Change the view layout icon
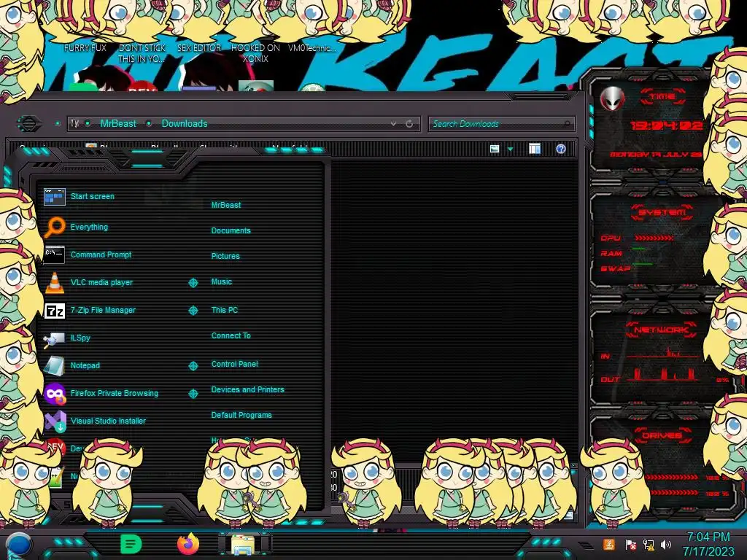Image resolution: width=747 pixels, height=560 pixels. click(x=495, y=149)
